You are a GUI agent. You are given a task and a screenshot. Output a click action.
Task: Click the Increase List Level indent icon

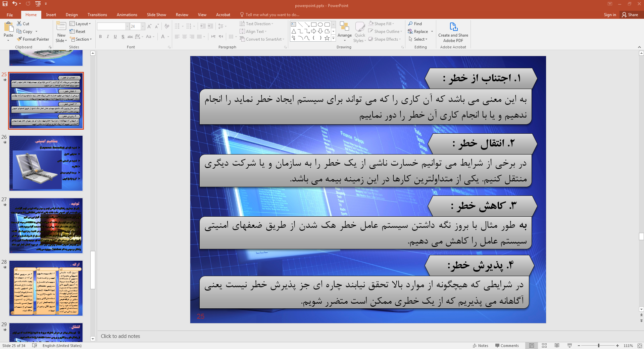point(210,26)
